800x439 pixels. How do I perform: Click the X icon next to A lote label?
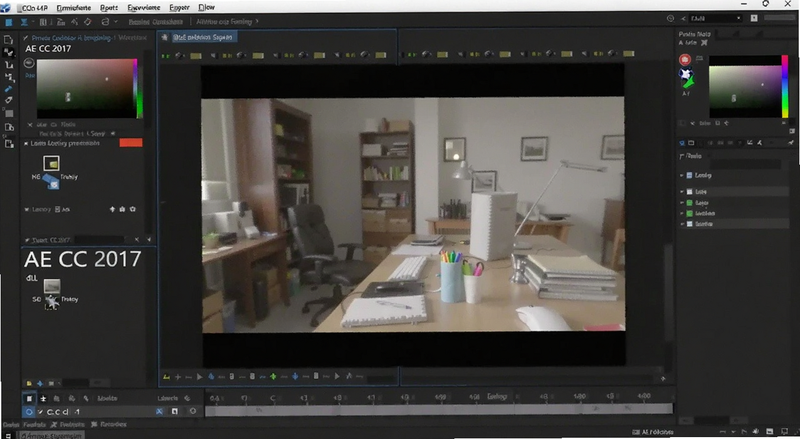(704, 43)
